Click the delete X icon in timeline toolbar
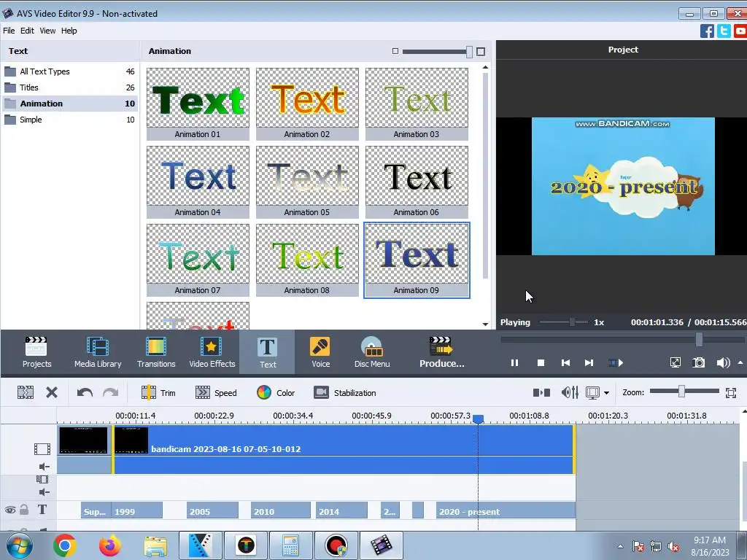Screen dimensions: 747x560 52,392
